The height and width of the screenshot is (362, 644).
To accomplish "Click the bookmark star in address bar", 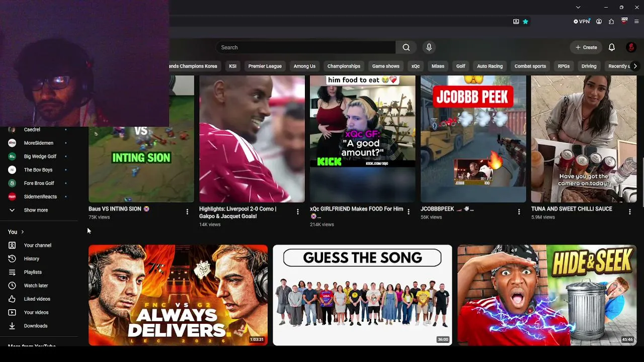I will click(525, 22).
